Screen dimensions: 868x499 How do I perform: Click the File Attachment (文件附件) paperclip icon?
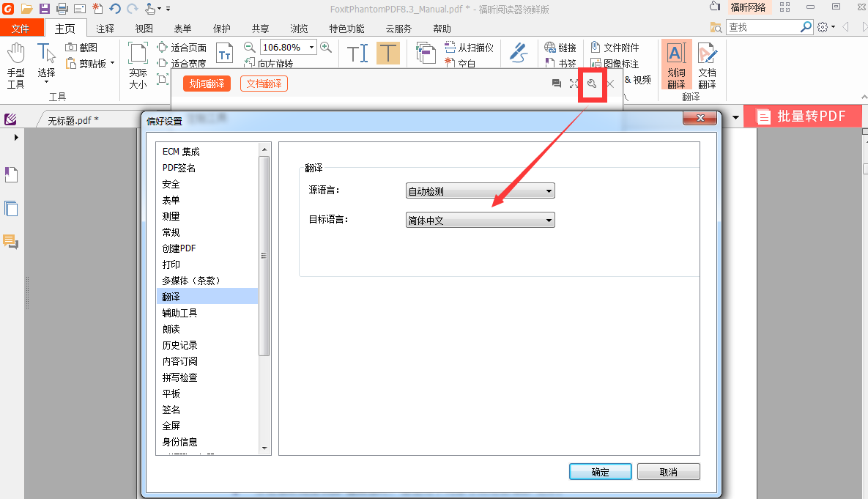(x=596, y=48)
